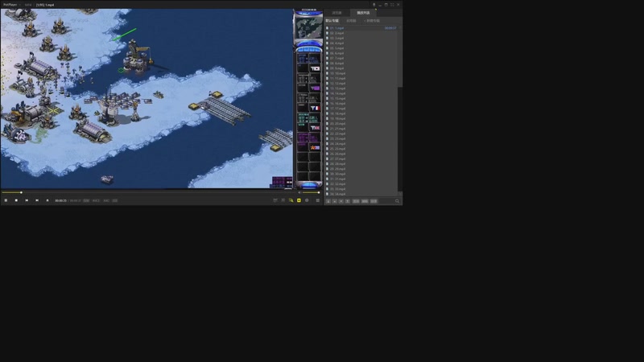Screen dimensions: 644x362
Task: Click the first labeled button in playlist footer
Action: pyautogui.click(x=356, y=201)
